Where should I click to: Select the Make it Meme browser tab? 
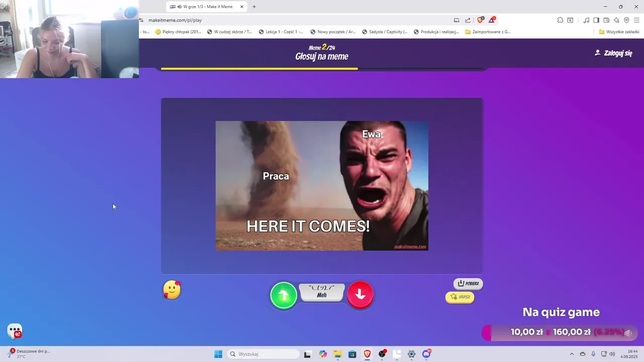pos(206,7)
